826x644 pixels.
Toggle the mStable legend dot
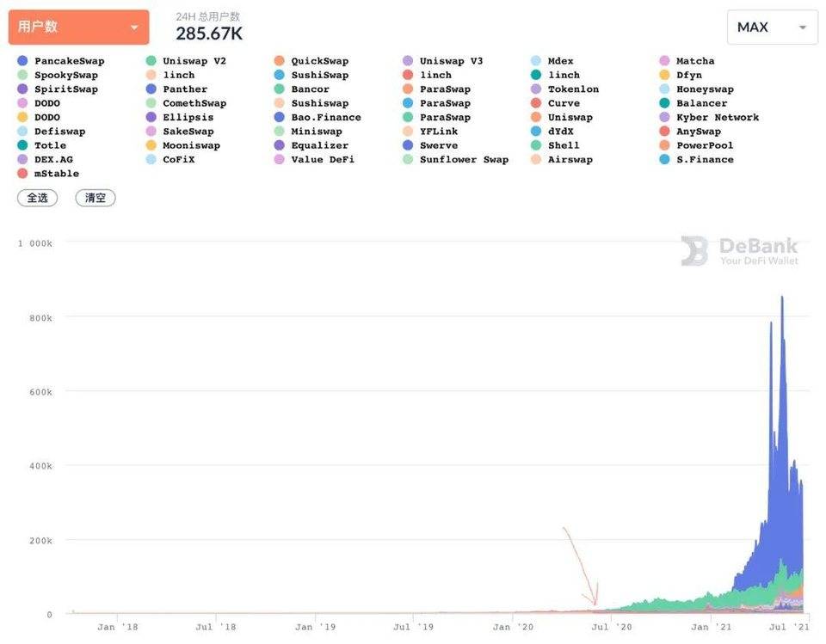tap(22, 173)
